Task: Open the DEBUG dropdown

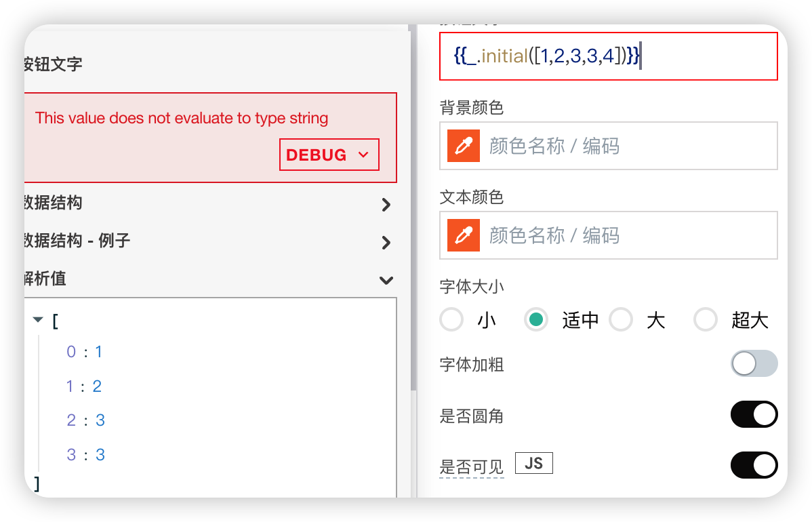Action: tap(329, 155)
